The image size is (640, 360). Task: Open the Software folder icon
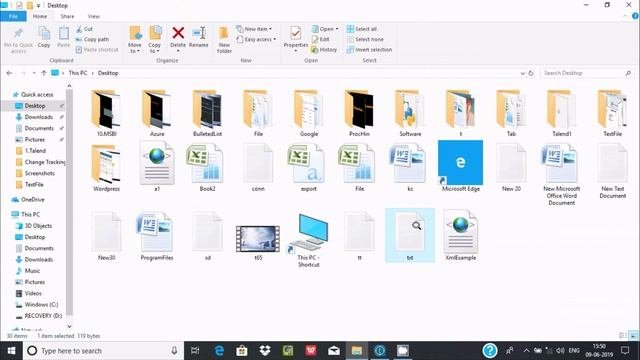(409, 109)
